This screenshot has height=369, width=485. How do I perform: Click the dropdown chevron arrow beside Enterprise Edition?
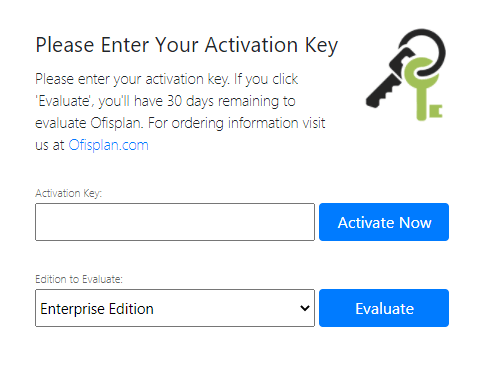pos(305,308)
